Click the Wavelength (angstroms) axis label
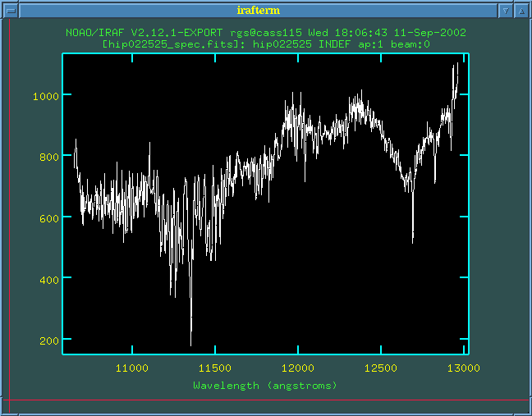The width and height of the screenshot is (532, 416). pos(265,384)
